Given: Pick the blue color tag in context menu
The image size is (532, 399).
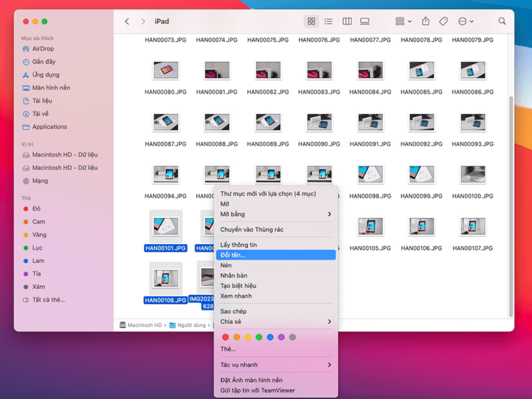Looking at the screenshot, I should tap(270, 337).
